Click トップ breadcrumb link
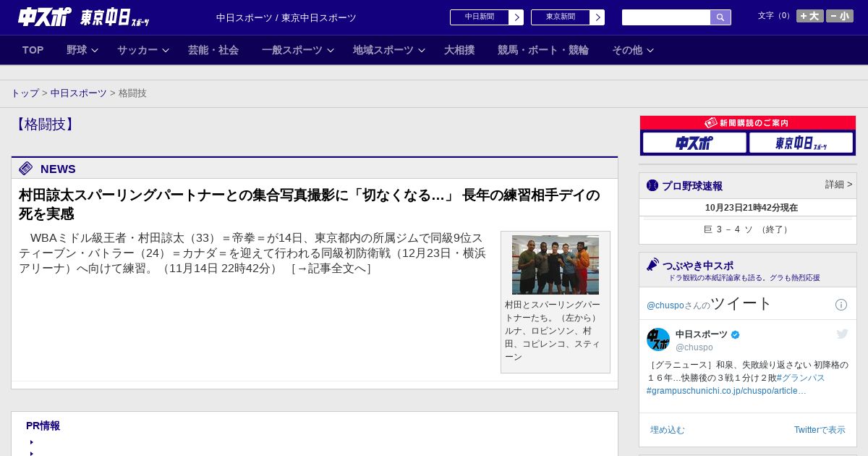Viewport: 868px width, 456px height. 25,93
